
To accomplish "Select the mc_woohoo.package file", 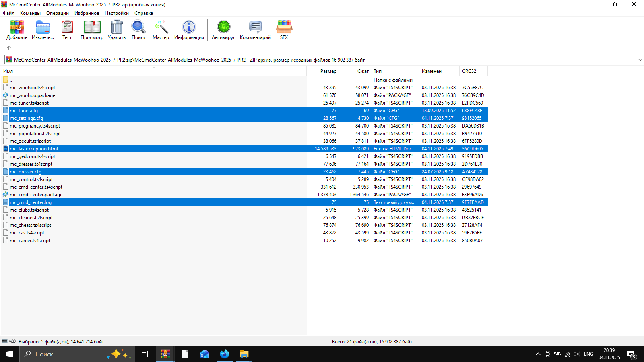I will click(33, 95).
